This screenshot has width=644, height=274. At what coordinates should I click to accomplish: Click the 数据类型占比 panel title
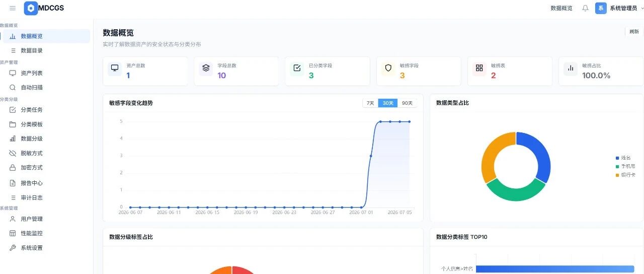(452, 103)
